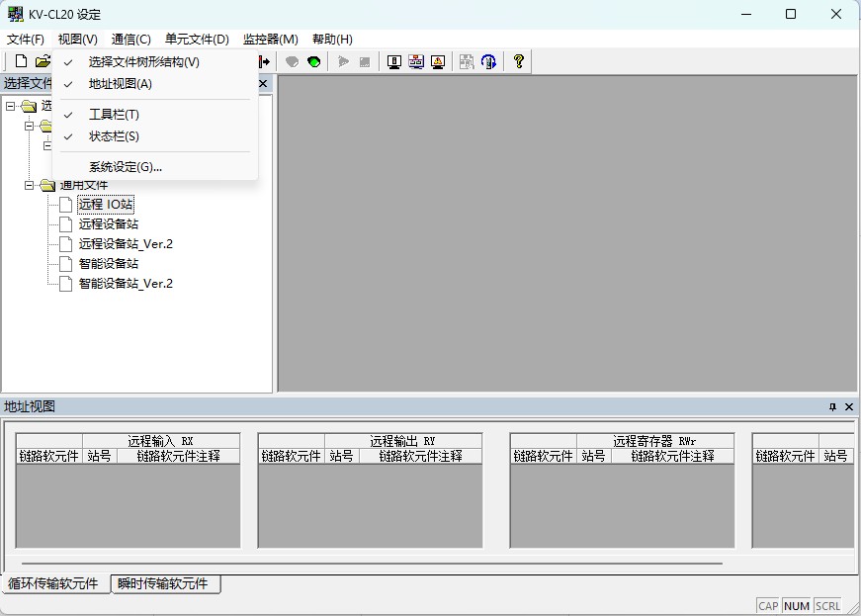Viewport: 861px width, 616px height.
Task: Click the Open folder toolbar icon
Action: (x=43, y=61)
